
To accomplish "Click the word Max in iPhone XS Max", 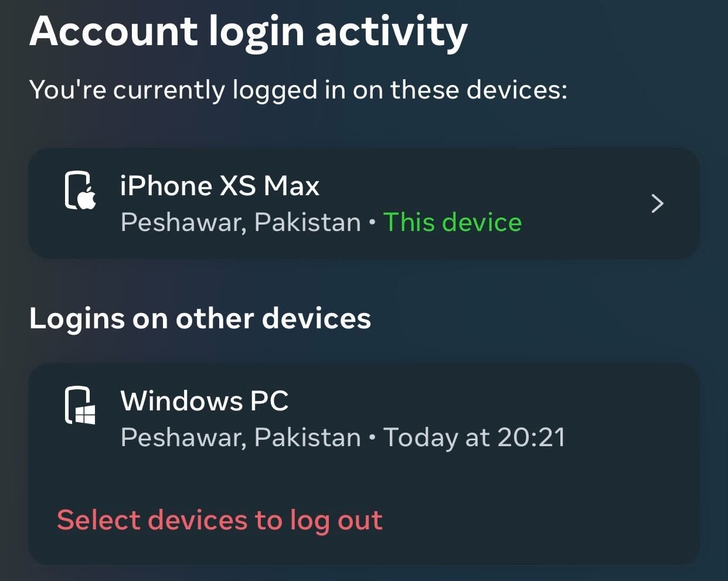I will click(291, 186).
